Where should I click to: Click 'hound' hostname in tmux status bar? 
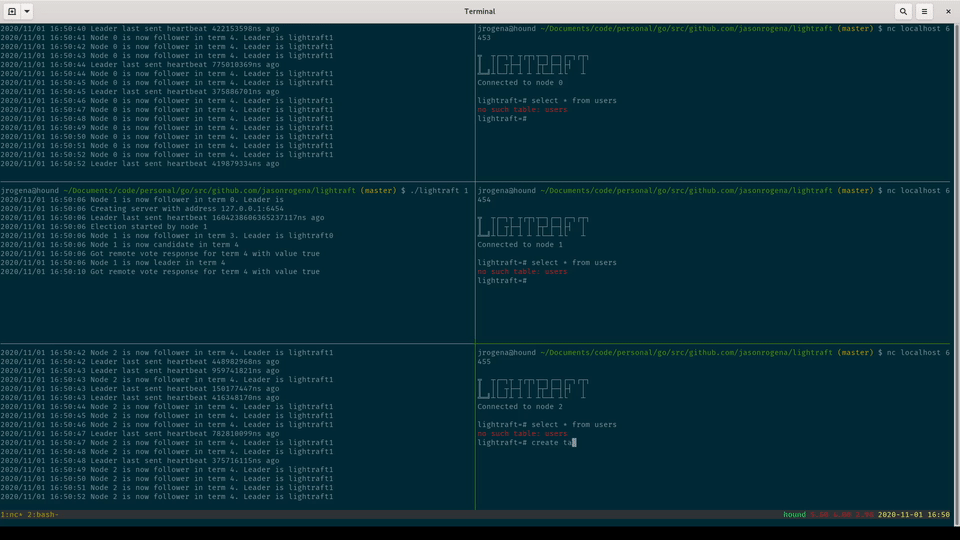tap(794, 514)
